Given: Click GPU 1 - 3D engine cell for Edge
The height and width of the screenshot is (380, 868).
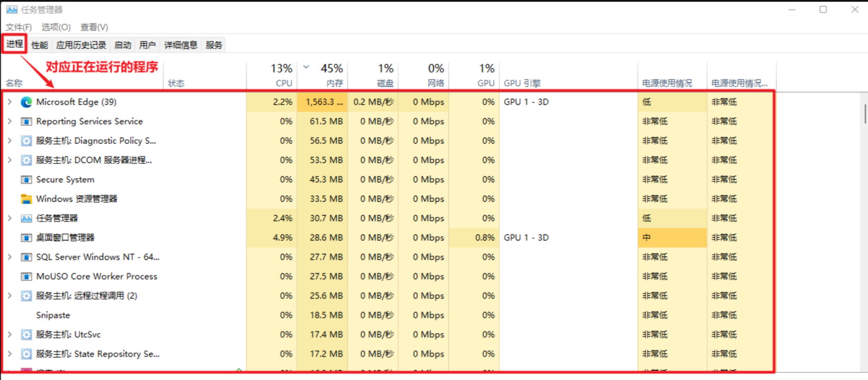Looking at the screenshot, I should click(x=526, y=102).
